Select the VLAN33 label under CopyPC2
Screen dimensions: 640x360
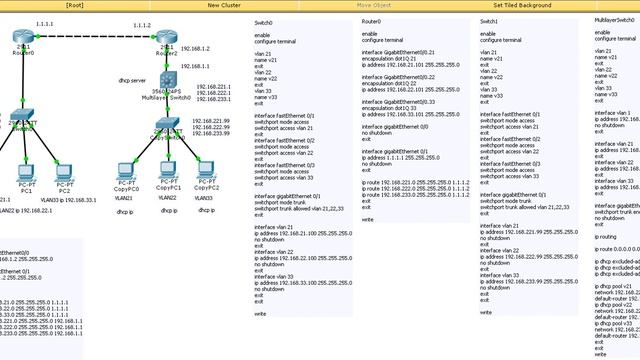[x=203, y=198]
